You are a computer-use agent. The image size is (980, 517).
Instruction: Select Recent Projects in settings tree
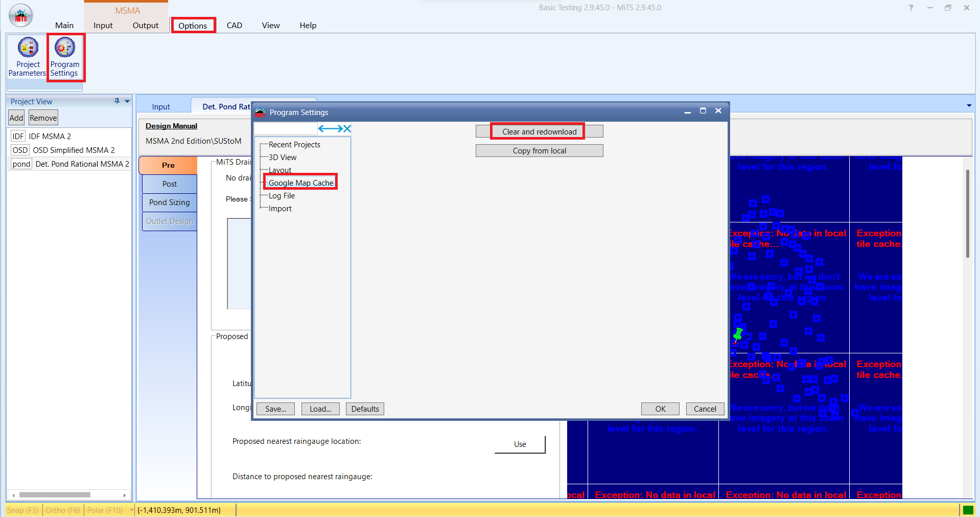click(294, 145)
